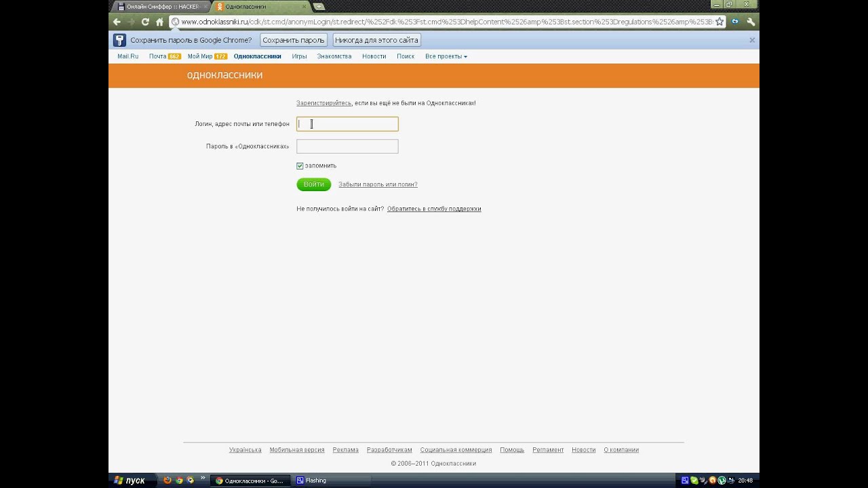Open a new tab with plus button
The height and width of the screenshot is (488, 868).
coord(319,7)
